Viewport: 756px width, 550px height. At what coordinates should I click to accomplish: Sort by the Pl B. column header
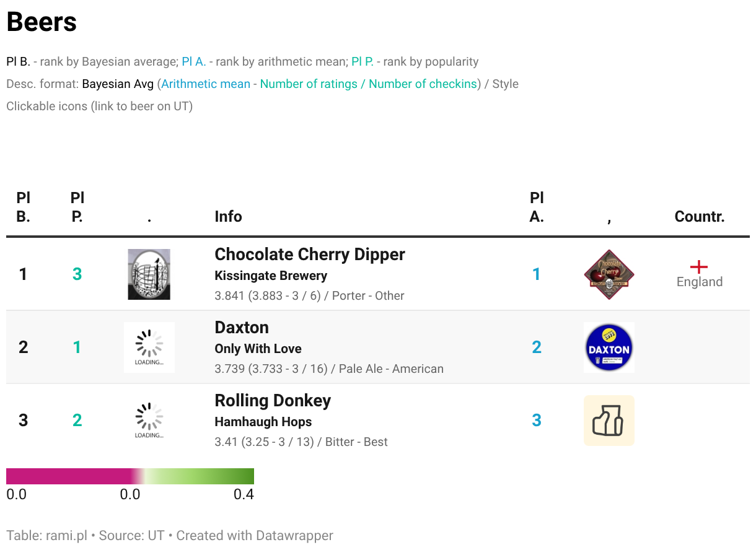[x=23, y=207]
